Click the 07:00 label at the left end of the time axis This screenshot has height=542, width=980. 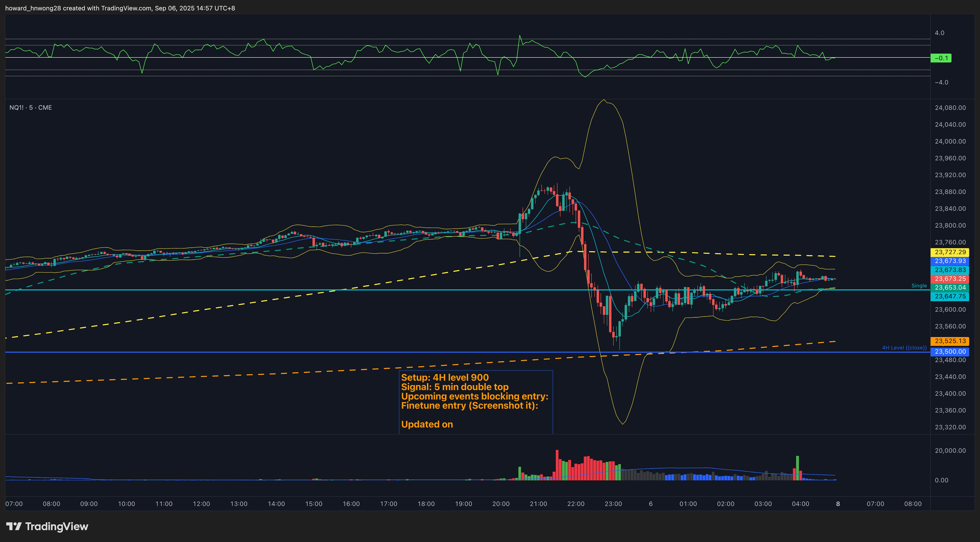click(14, 504)
